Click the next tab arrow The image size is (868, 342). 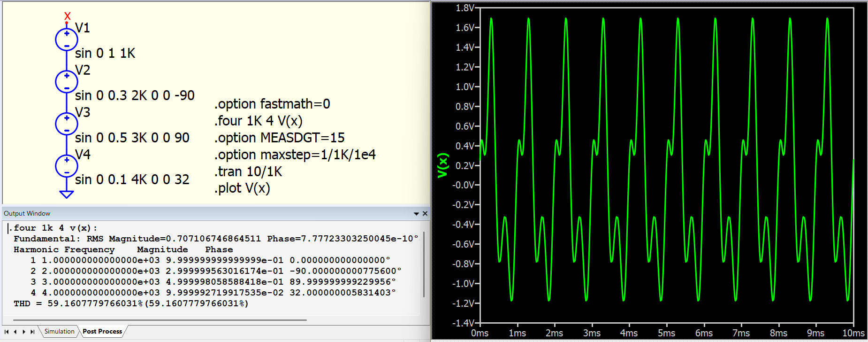24,332
